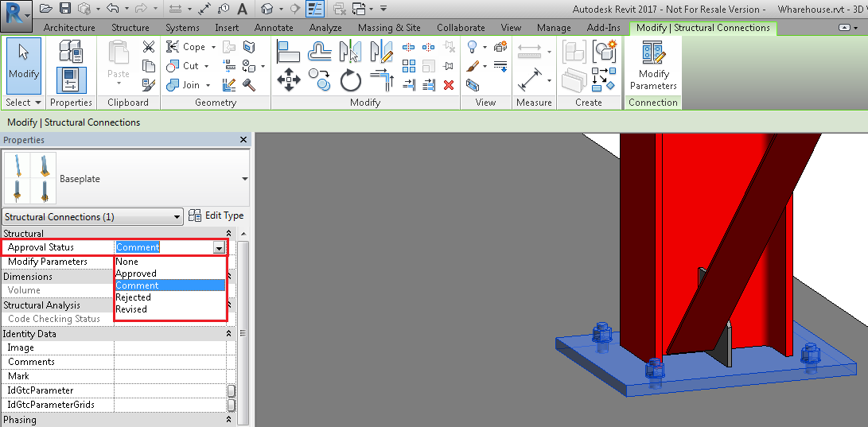This screenshot has width=868, height=427.
Task: Select the Match Type Properties brush
Action: 148,84
